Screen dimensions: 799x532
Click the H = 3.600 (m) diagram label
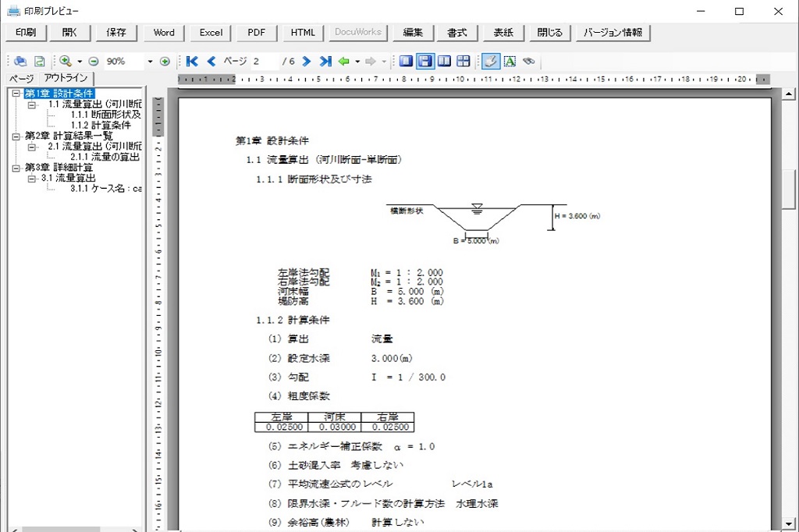[x=577, y=216]
